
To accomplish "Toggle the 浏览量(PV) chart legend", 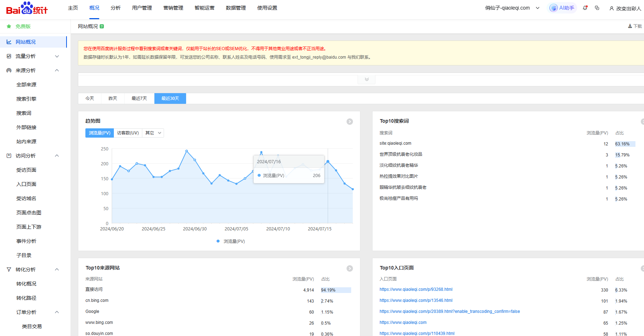I will (231, 241).
